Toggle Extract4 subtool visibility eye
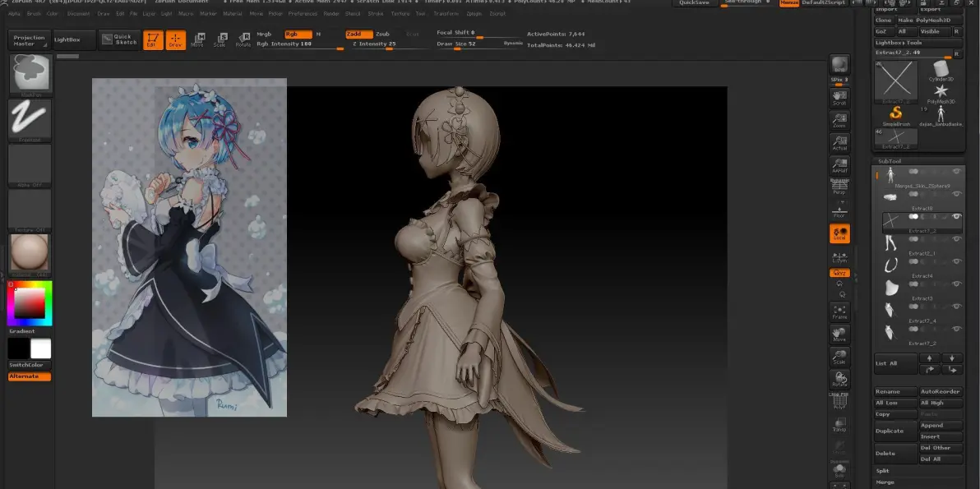The height and width of the screenshot is (489, 980). 955,261
